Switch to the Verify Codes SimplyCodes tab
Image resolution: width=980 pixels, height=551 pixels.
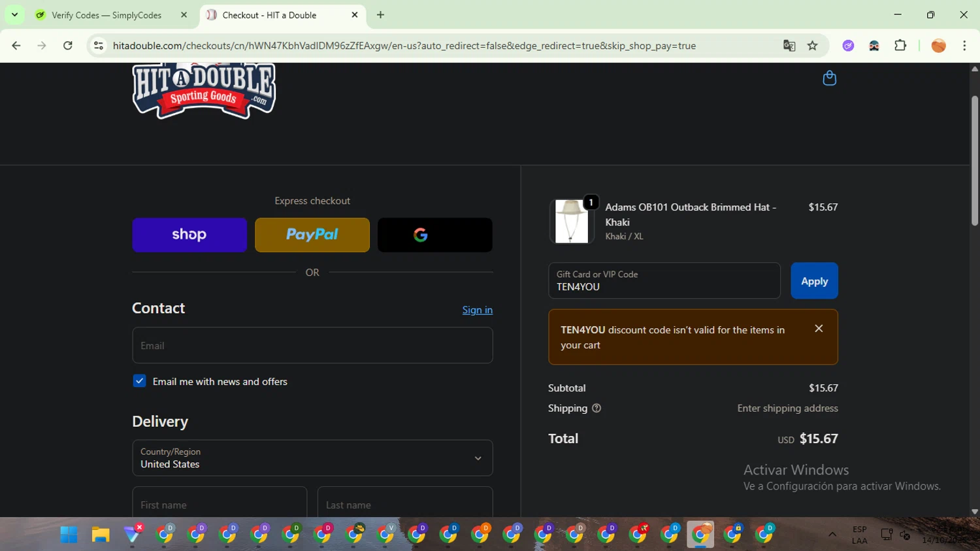[x=106, y=15]
